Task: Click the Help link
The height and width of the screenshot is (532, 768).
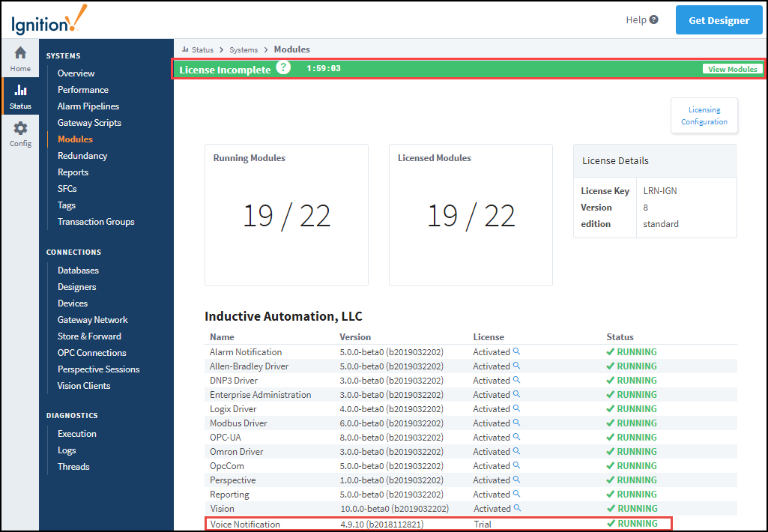Action: coord(636,19)
